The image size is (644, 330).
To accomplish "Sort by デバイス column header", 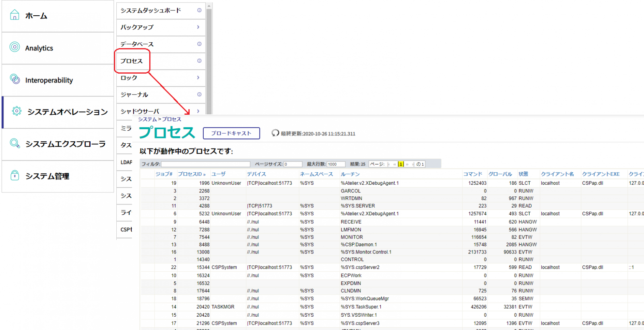I will (256, 174).
